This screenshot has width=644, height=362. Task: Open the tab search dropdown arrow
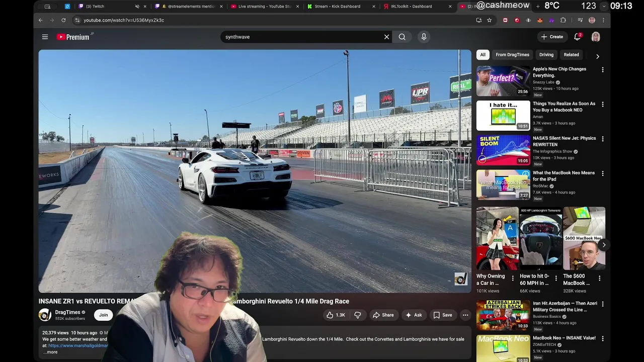[x=604, y=6]
